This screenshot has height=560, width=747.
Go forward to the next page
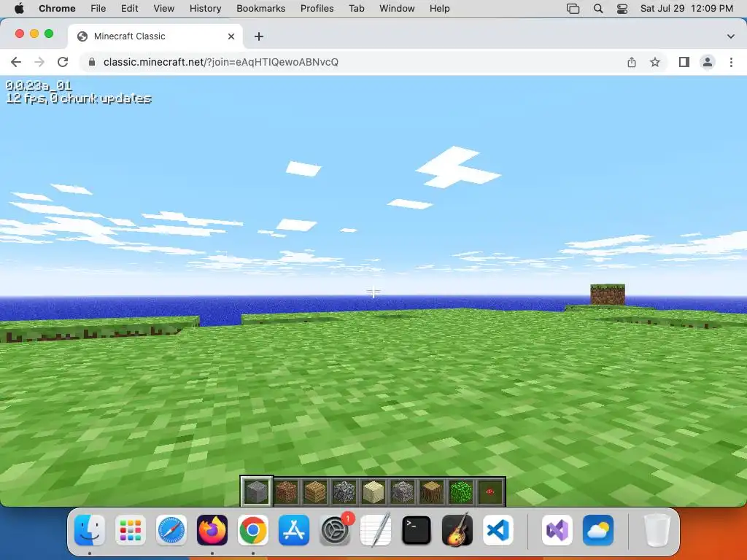point(39,62)
